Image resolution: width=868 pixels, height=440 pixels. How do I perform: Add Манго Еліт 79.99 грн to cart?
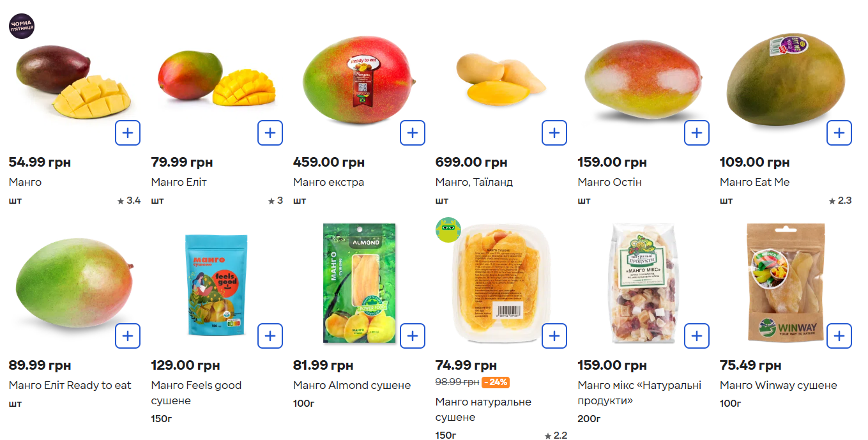(x=270, y=133)
